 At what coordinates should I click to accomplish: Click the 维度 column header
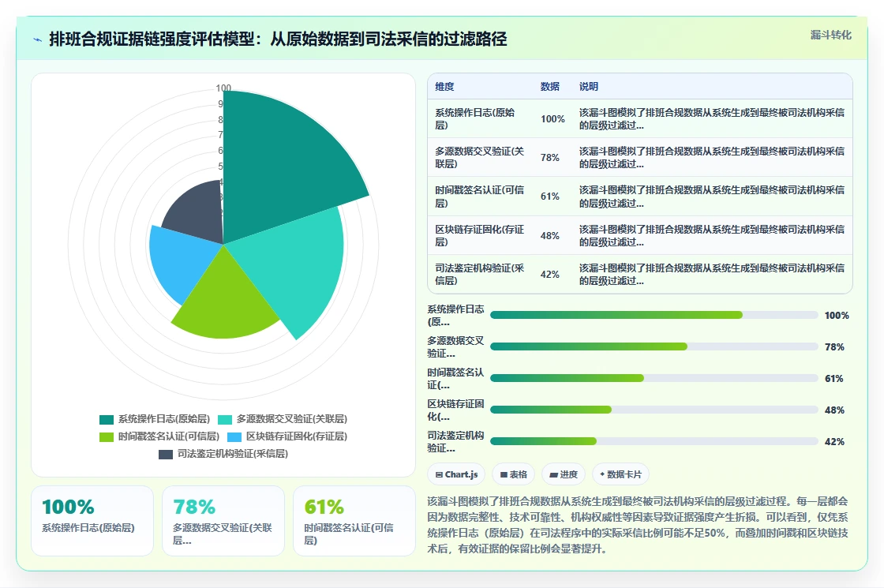click(x=444, y=86)
